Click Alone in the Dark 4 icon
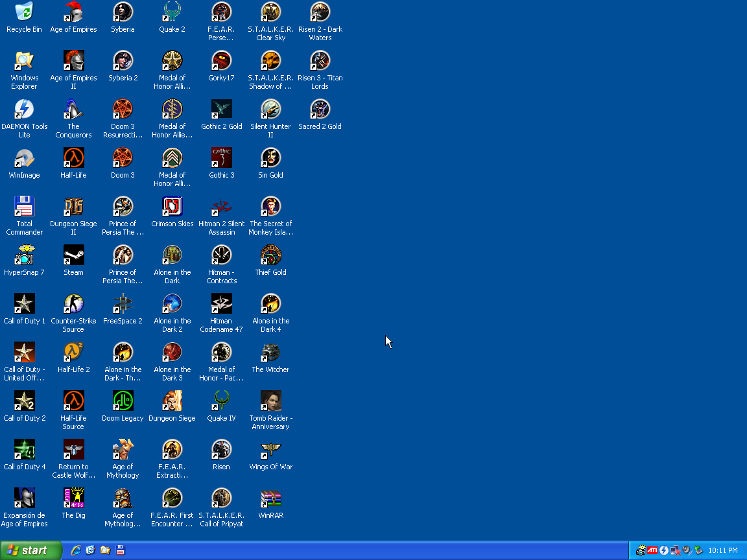 coord(270,304)
